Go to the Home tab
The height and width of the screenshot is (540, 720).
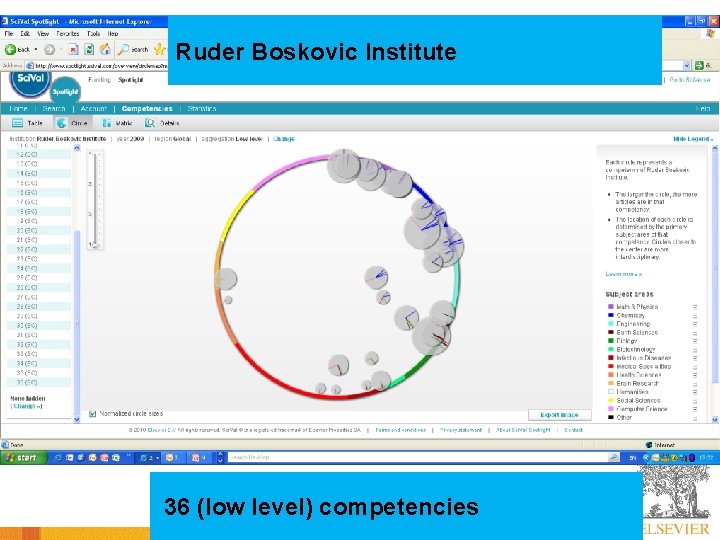[18, 108]
